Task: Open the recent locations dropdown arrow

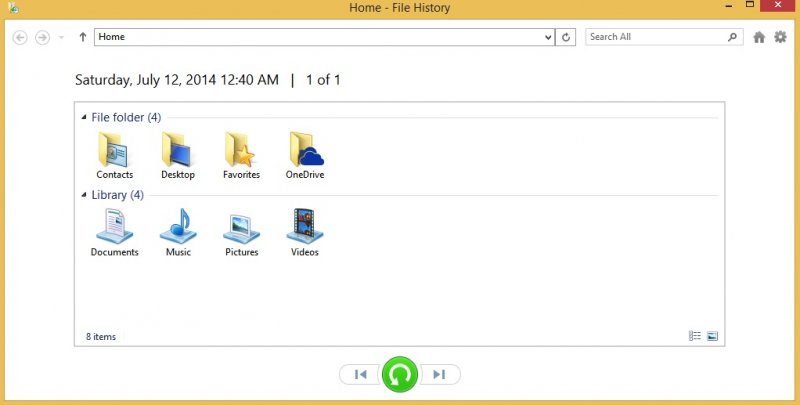Action: pos(61,37)
